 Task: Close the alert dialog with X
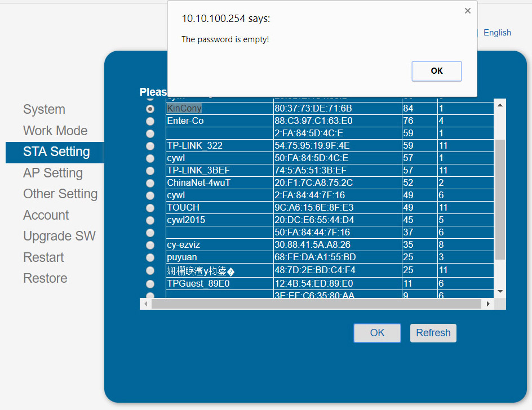coord(467,11)
